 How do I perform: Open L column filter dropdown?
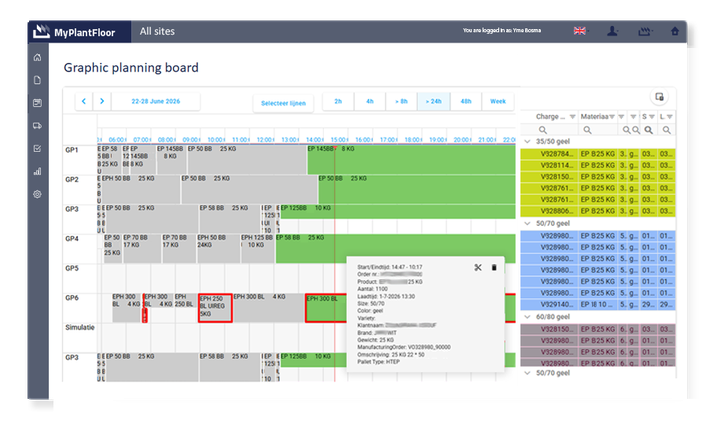(669, 117)
